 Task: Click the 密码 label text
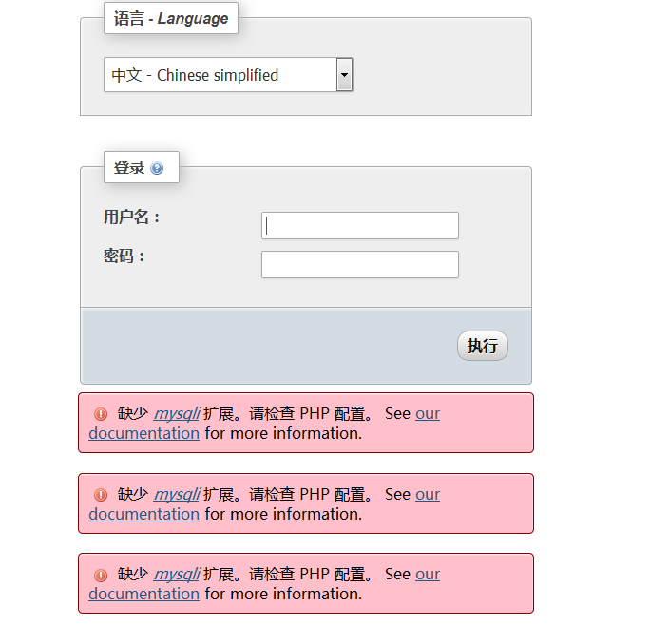tap(124, 256)
